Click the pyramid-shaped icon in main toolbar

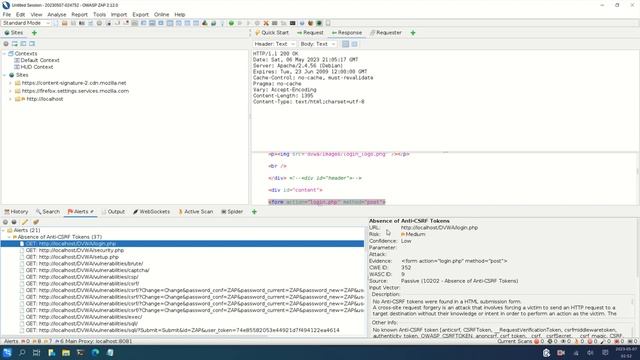click(204, 23)
